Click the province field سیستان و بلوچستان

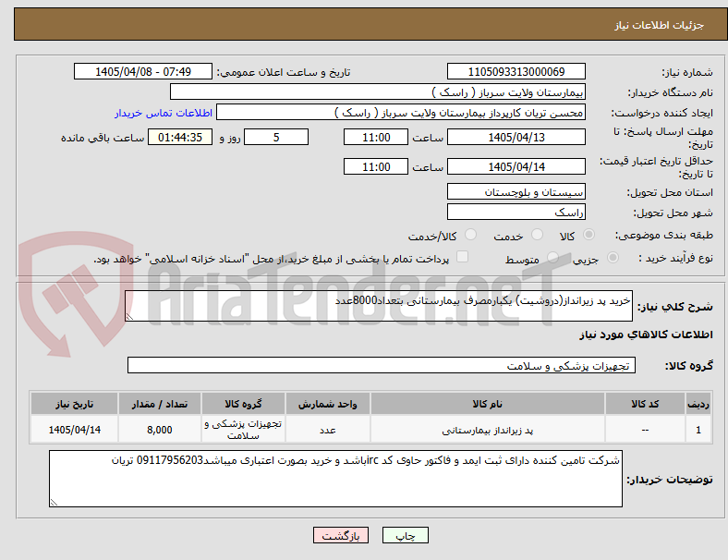coord(516,191)
